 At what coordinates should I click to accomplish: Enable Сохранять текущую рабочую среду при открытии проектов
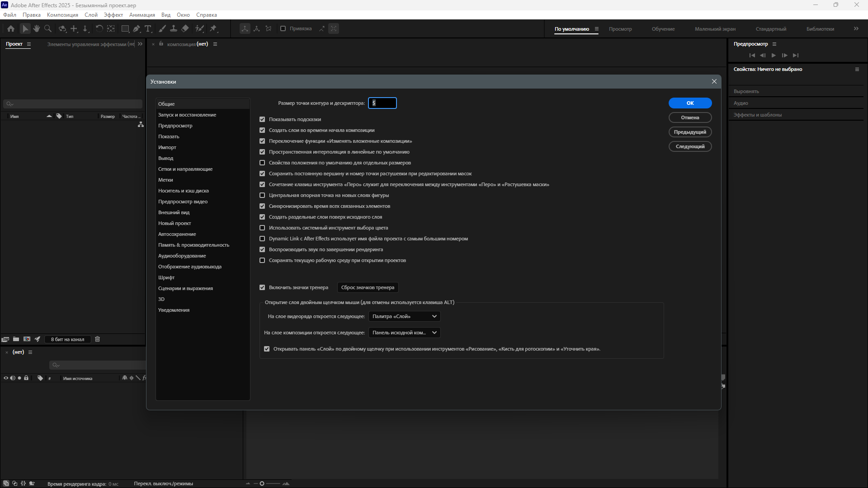pos(262,260)
